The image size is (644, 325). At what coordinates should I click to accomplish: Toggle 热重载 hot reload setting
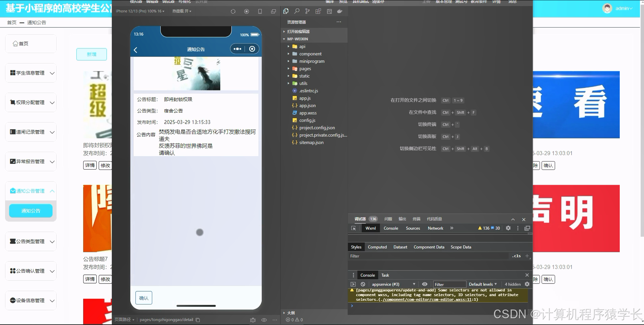click(182, 11)
